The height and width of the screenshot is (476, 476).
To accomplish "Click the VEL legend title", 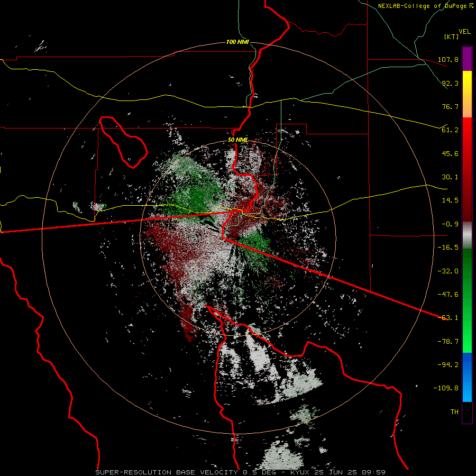I will 464,32.
